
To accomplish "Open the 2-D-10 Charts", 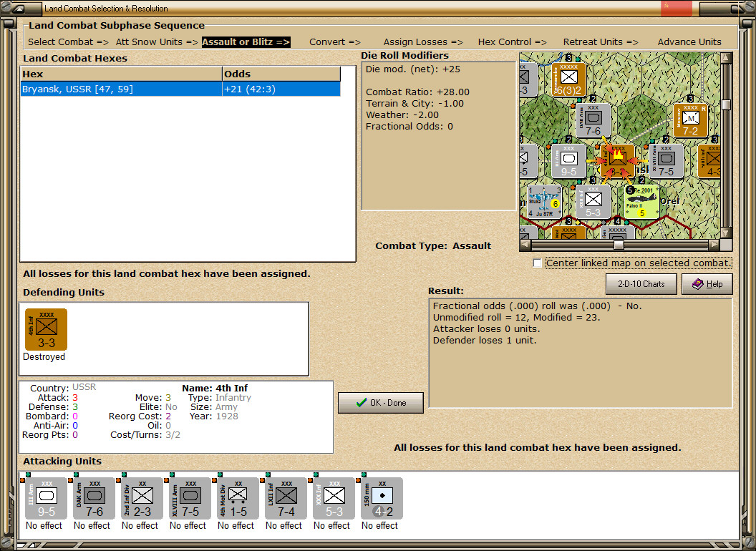I will coord(641,284).
